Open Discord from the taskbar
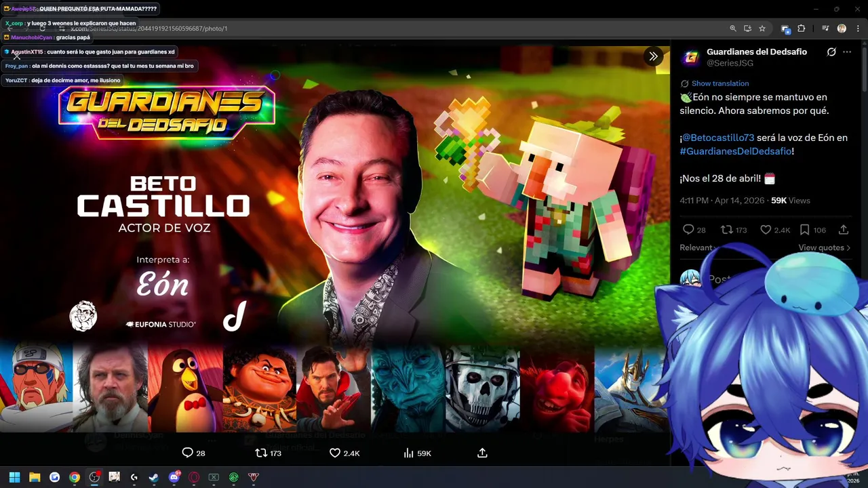 click(x=174, y=477)
